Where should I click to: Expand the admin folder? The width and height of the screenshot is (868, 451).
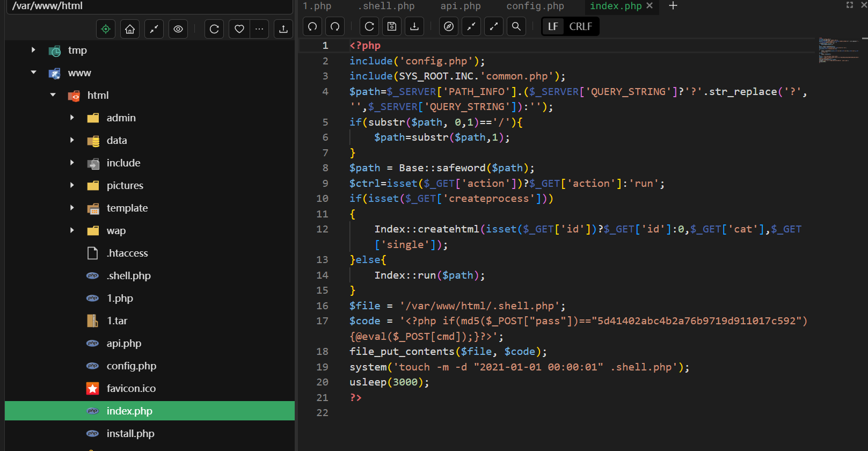pos(72,118)
